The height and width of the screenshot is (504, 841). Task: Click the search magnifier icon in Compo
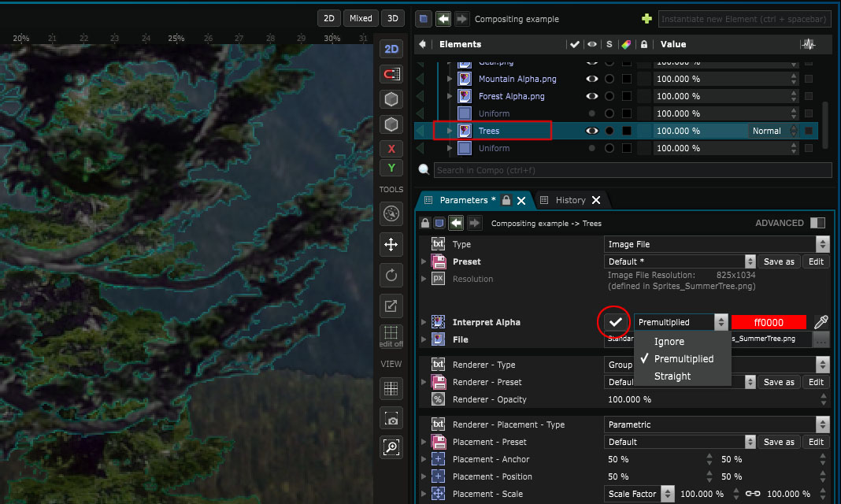pyautogui.click(x=424, y=169)
